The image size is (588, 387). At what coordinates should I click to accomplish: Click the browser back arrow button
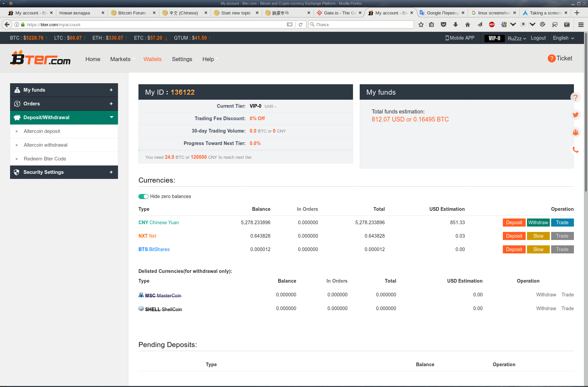coord(7,25)
